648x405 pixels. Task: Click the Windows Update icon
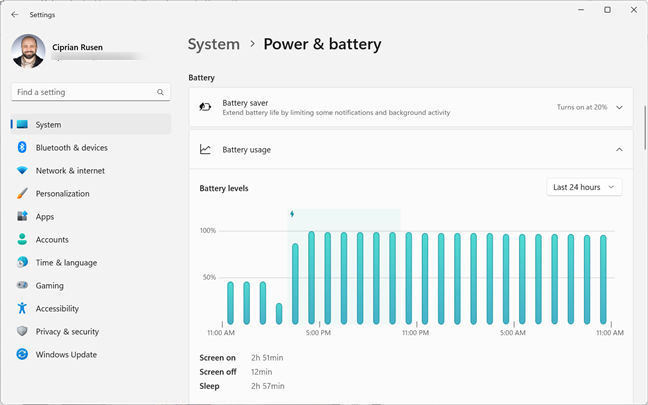click(22, 355)
